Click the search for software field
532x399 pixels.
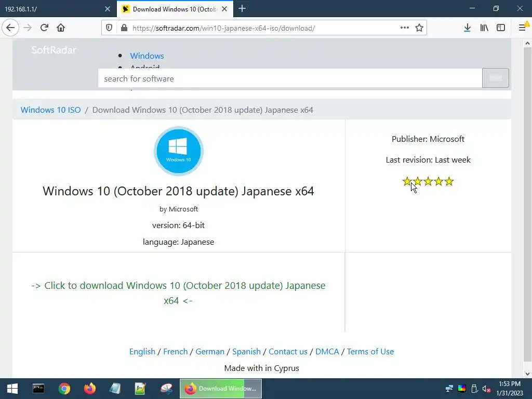(x=290, y=79)
